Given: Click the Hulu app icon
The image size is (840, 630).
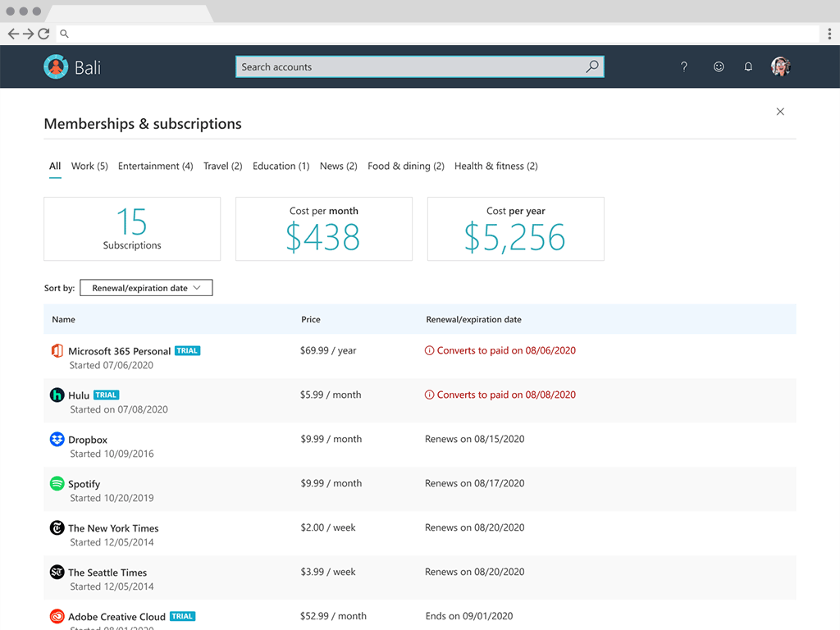Looking at the screenshot, I should [57, 395].
